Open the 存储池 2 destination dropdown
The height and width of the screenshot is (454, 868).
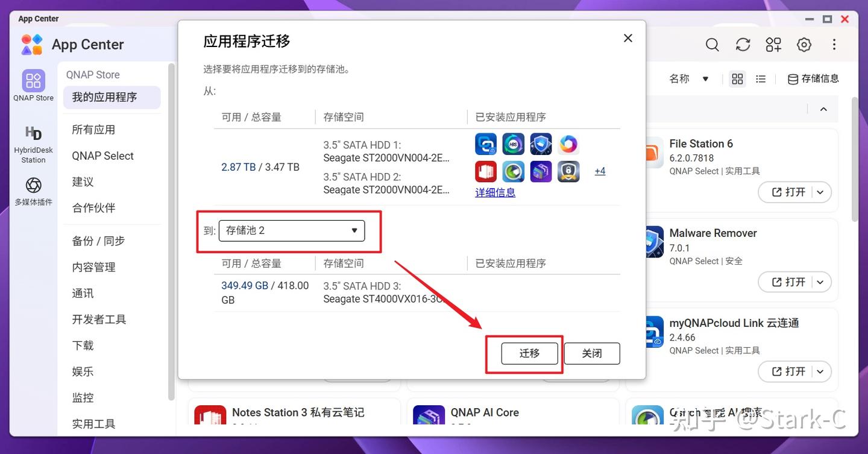[292, 230]
